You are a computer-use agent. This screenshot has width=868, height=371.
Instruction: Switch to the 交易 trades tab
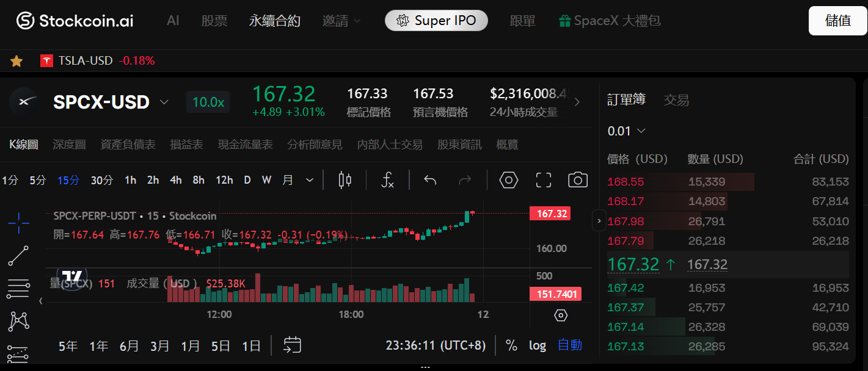[677, 100]
